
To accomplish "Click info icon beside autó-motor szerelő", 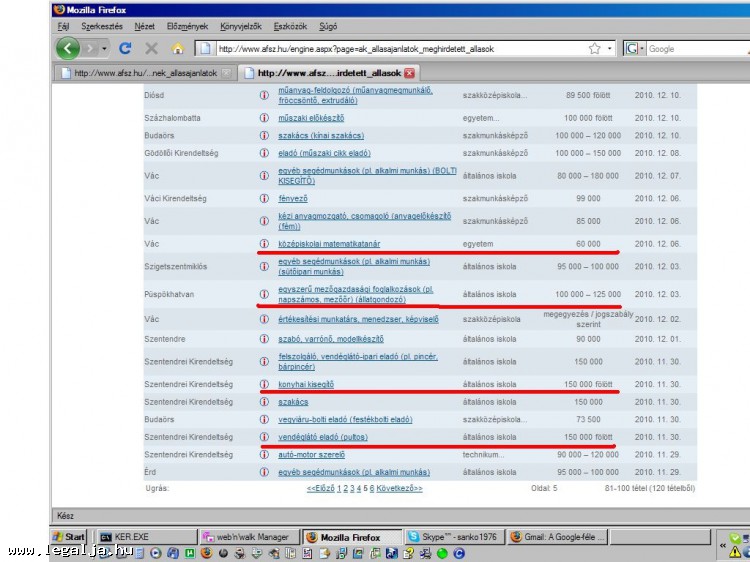I will (x=264, y=454).
